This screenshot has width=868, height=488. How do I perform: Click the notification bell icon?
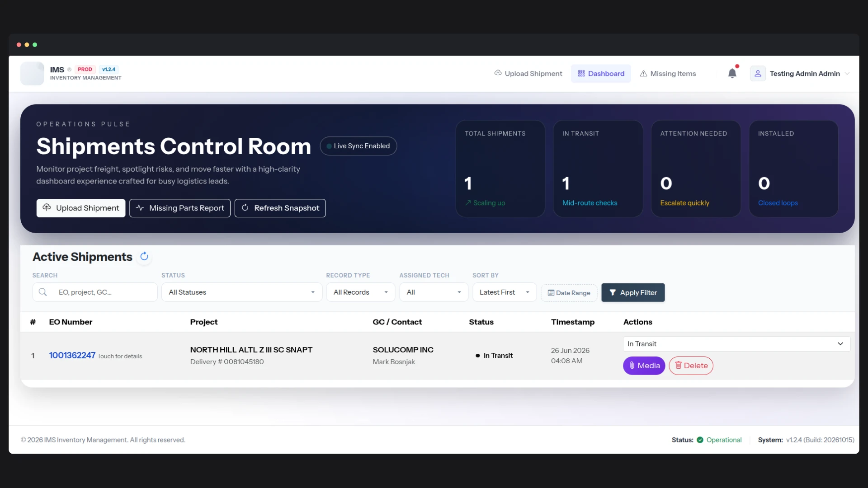[732, 73]
